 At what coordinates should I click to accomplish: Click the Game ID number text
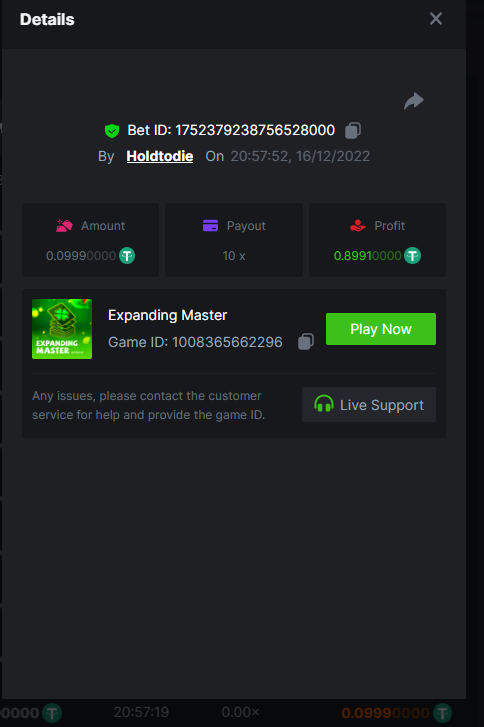click(x=227, y=342)
